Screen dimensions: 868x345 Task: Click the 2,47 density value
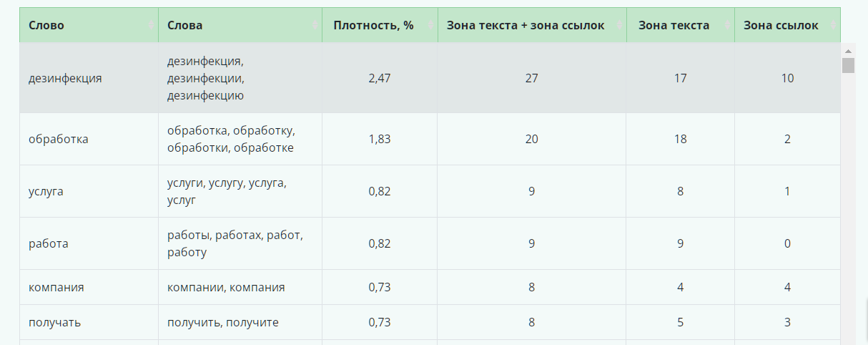point(380,78)
